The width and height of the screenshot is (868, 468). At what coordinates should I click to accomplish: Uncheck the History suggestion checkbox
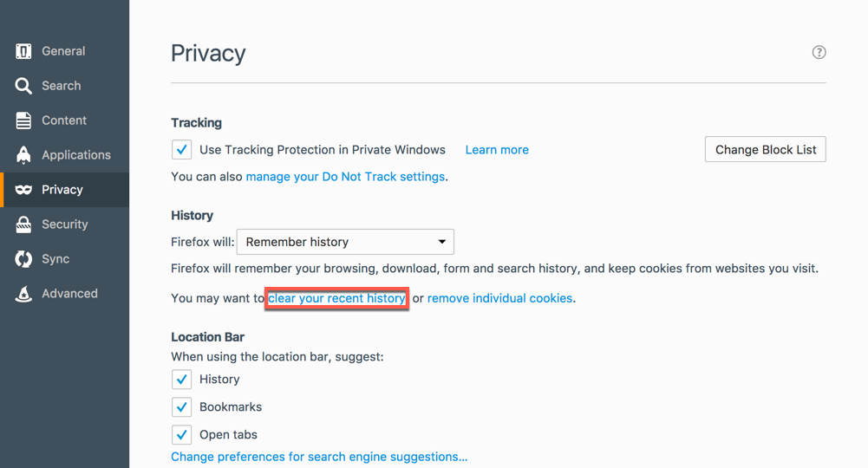[x=181, y=380]
